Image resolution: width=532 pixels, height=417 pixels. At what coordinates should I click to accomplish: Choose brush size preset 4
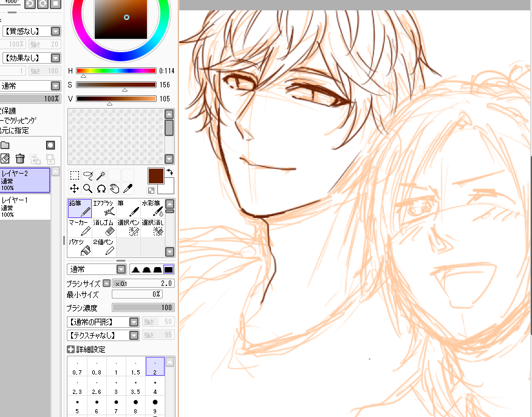tap(155, 386)
